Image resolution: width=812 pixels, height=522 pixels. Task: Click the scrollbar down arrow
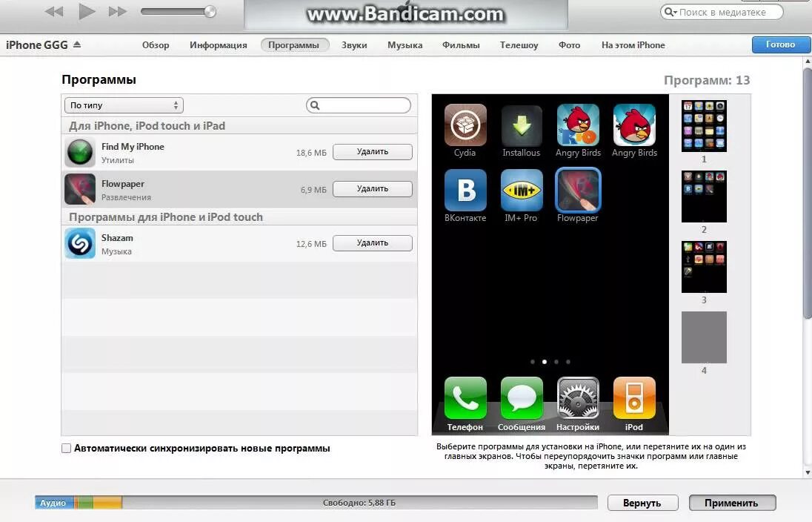[x=808, y=472]
